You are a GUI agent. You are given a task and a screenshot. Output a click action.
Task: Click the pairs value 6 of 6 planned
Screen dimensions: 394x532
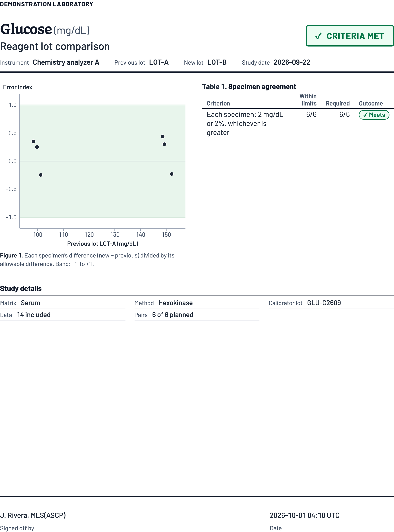173,315
